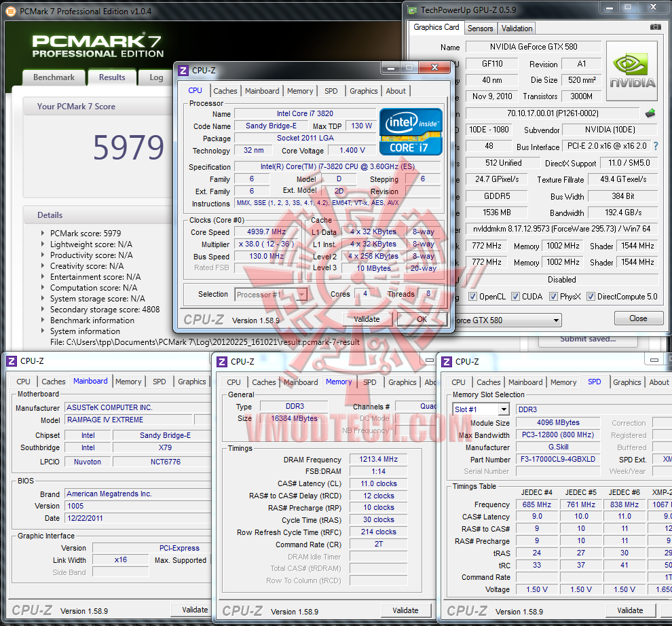Open the Slot #1 memory slot dropdown
This screenshot has height=626, width=672.
(x=504, y=409)
